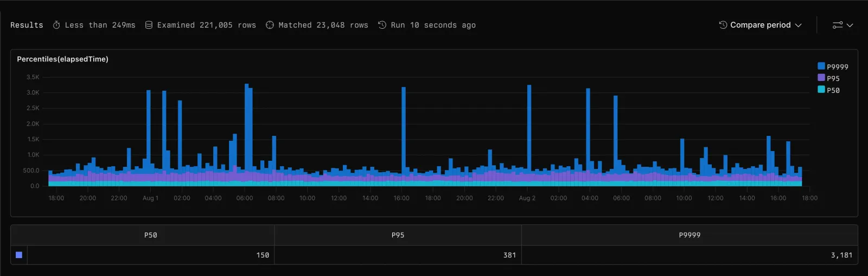Click the target icon beside Matched rows
The height and width of the screenshot is (276, 868).
click(x=270, y=25)
